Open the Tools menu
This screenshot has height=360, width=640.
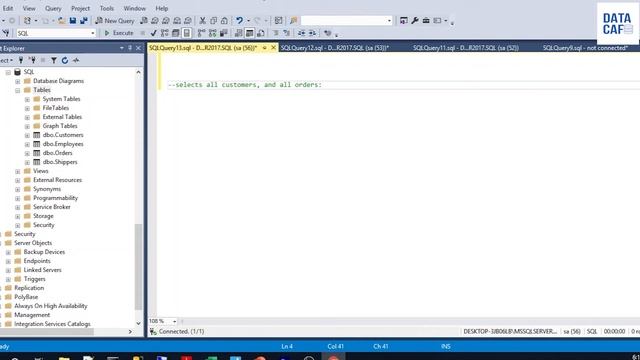(107, 8)
